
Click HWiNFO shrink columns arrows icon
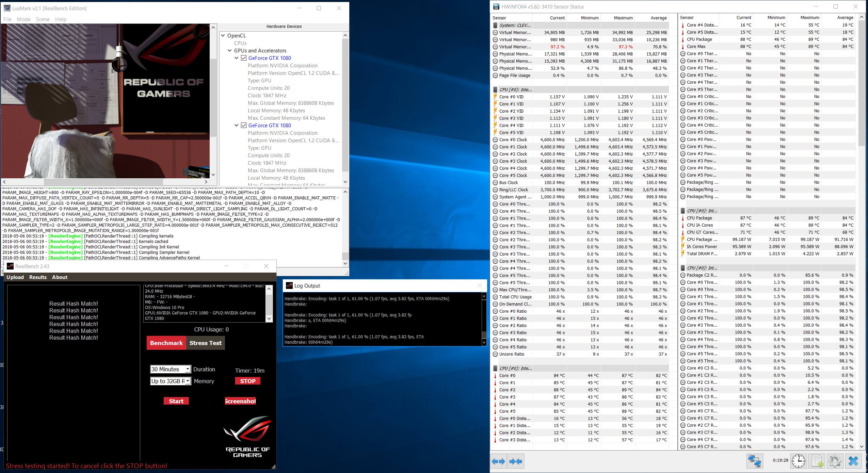pyautogui.click(x=515, y=461)
